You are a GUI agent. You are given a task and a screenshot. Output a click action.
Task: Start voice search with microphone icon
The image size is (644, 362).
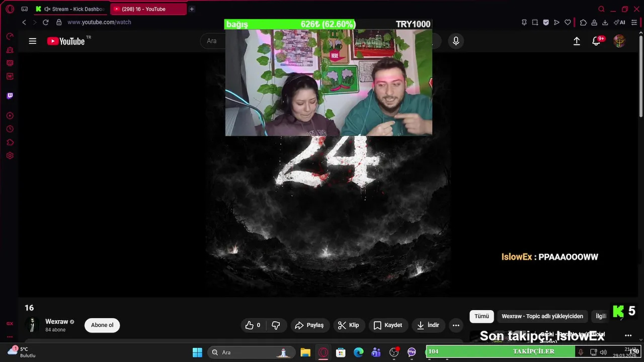(x=456, y=41)
